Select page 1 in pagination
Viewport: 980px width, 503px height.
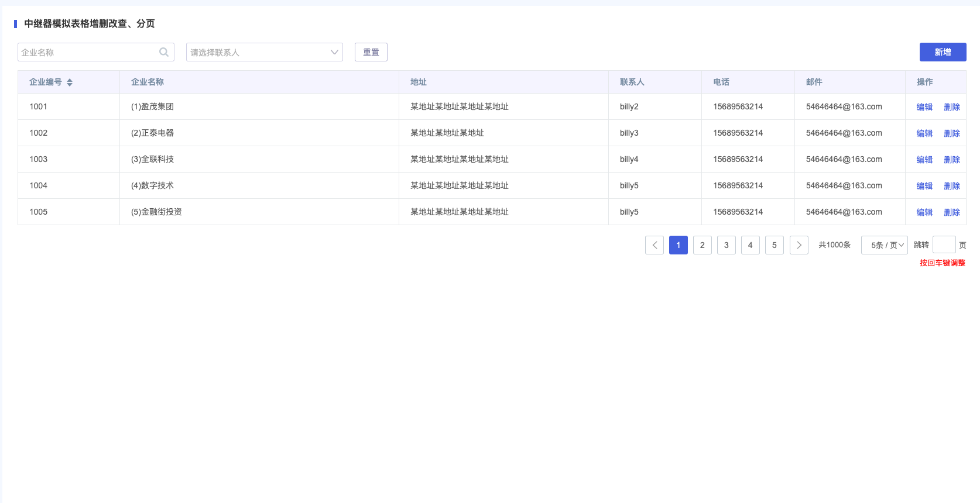tap(679, 245)
